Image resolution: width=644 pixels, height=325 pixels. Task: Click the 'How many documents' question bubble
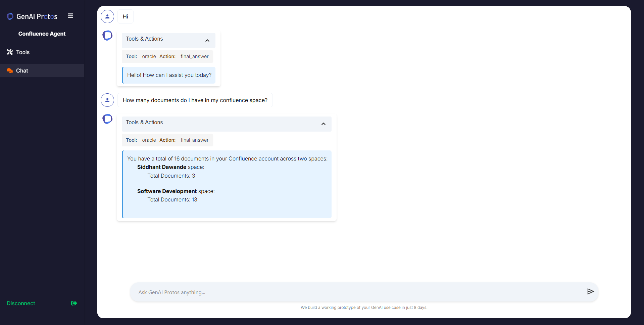[195, 100]
